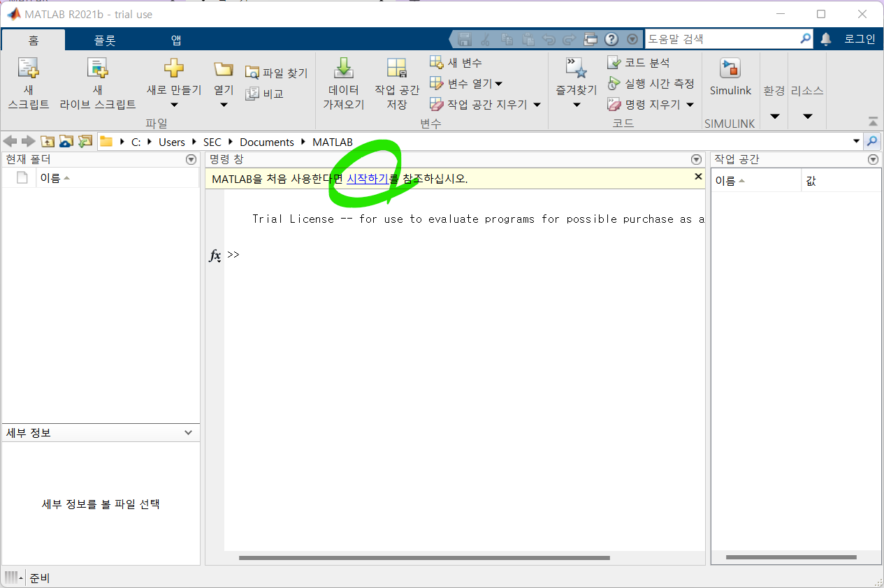This screenshot has width=884, height=588.
Task: Click the Documents folder in the path
Action: [267, 142]
